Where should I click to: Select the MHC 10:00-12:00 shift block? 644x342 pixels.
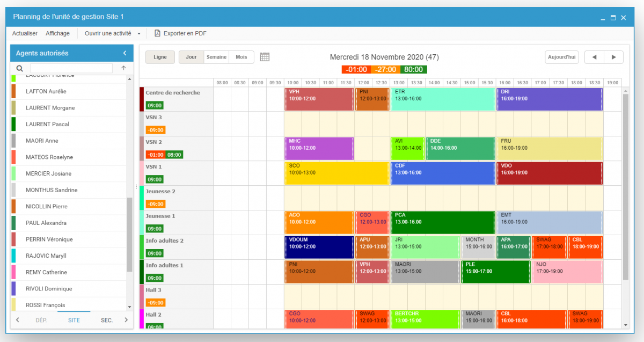pyautogui.click(x=319, y=149)
